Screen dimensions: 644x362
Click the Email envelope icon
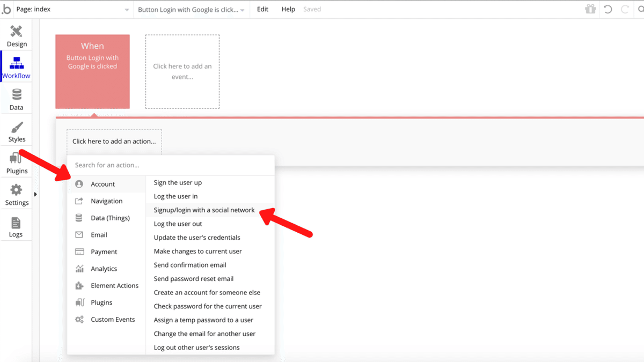pyautogui.click(x=79, y=235)
